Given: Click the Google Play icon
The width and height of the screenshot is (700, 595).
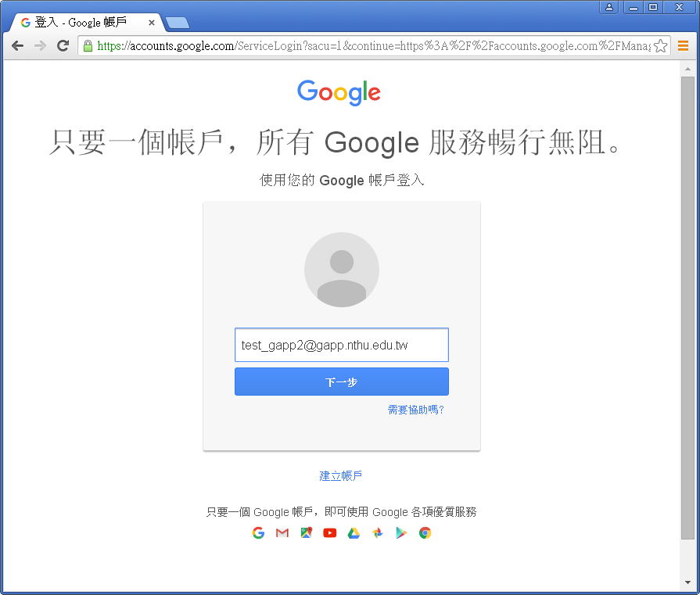Looking at the screenshot, I should (401, 533).
